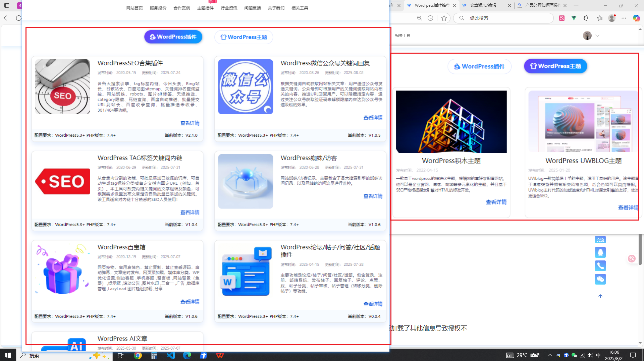The image size is (644, 361).
Task: Open the pink translate extension icon
Action: point(562,18)
